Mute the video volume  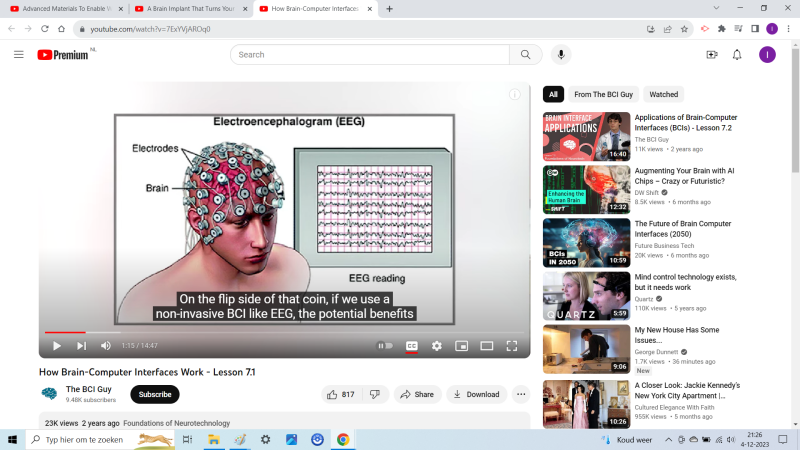pos(106,346)
